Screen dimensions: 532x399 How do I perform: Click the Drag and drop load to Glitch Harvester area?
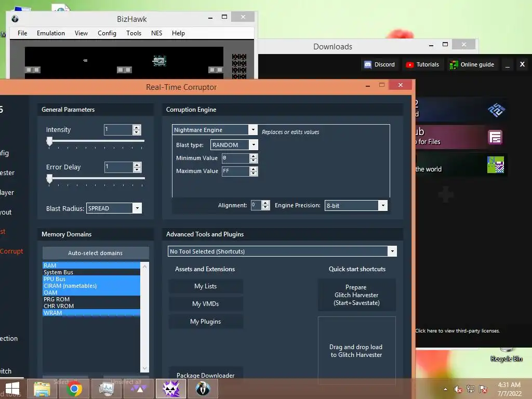[356, 351]
